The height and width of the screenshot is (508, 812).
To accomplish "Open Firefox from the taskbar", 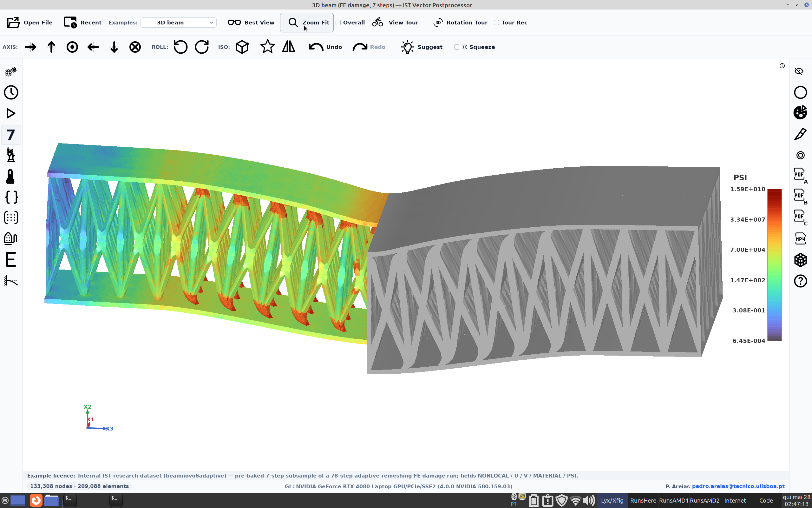I will tap(36, 500).
